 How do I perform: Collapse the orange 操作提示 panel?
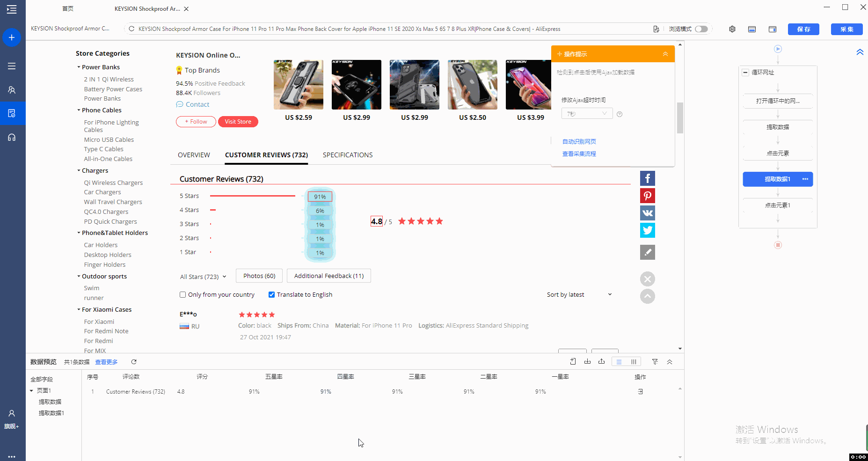point(665,54)
